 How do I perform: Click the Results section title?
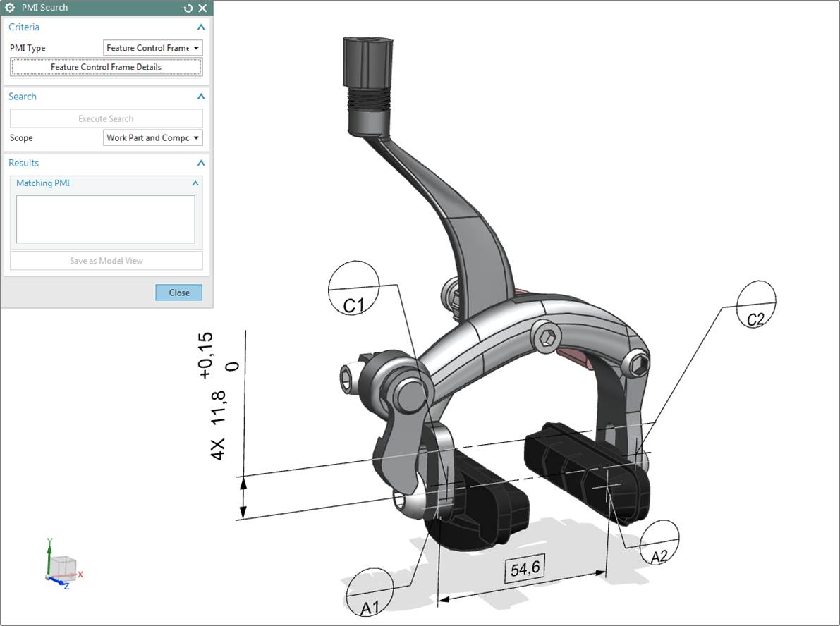[23, 164]
